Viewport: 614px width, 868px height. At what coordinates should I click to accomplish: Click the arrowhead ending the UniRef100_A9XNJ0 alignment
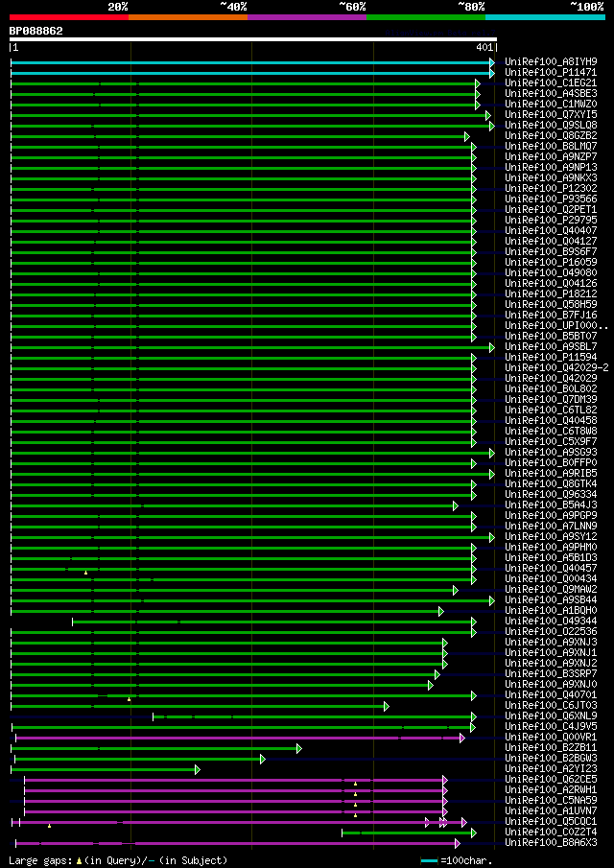click(x=430, y=686)
